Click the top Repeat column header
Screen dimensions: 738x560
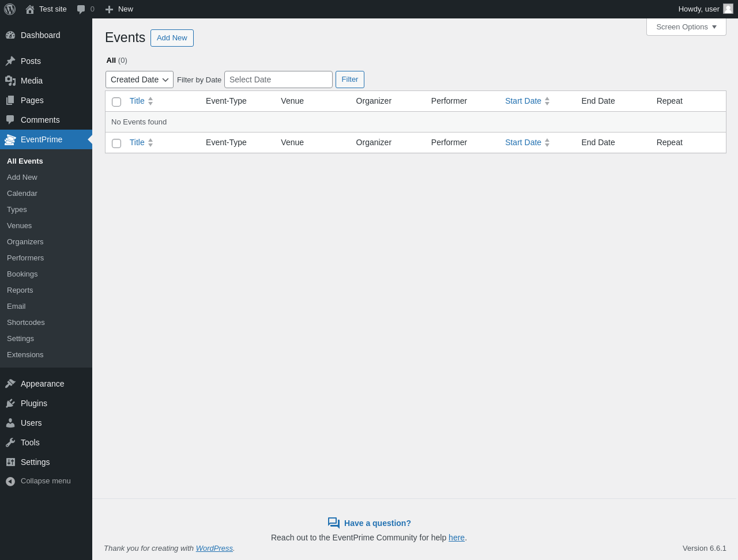[669, 101]
